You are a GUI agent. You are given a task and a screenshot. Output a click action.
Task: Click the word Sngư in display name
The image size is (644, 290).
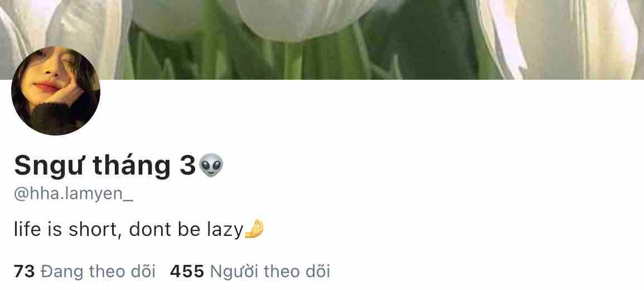pyautogui.click(x=50, y=166)
